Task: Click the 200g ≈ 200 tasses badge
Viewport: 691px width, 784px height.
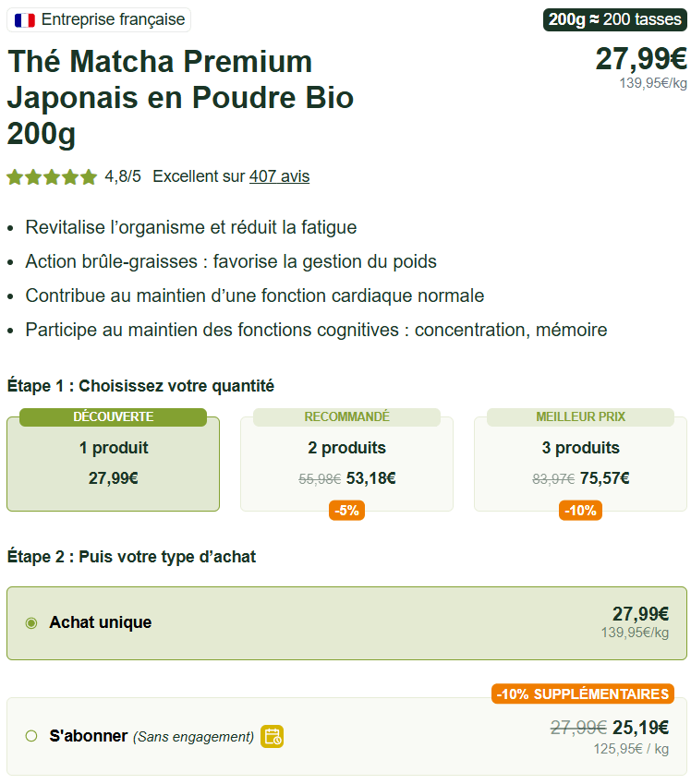Action: (x=614, y=18)
